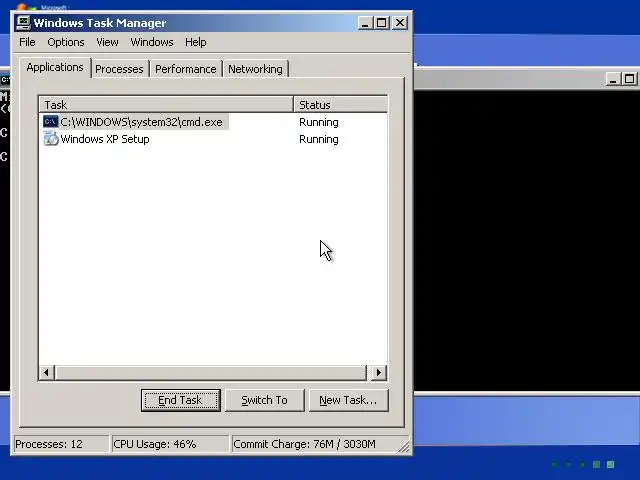
Task: Click the left arrow of horizontal scrollbar
Action: 47,372
